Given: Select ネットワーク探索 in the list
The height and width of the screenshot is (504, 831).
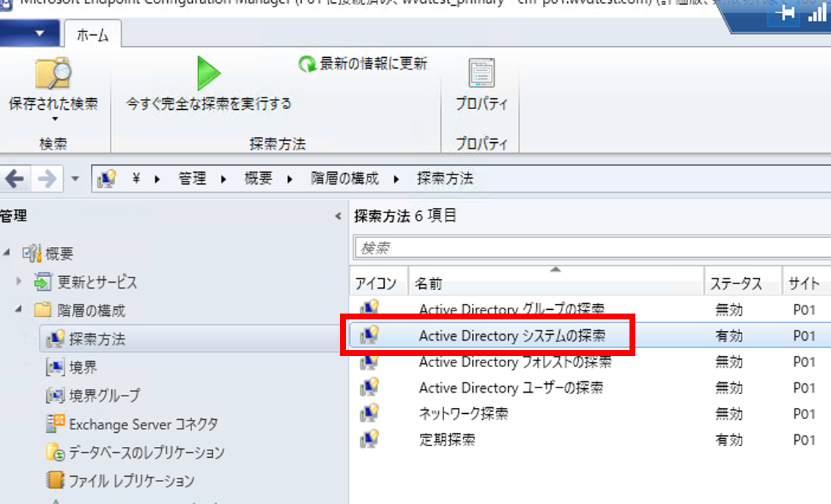Looking at the screenshot, I should click(x=464, y=414).
